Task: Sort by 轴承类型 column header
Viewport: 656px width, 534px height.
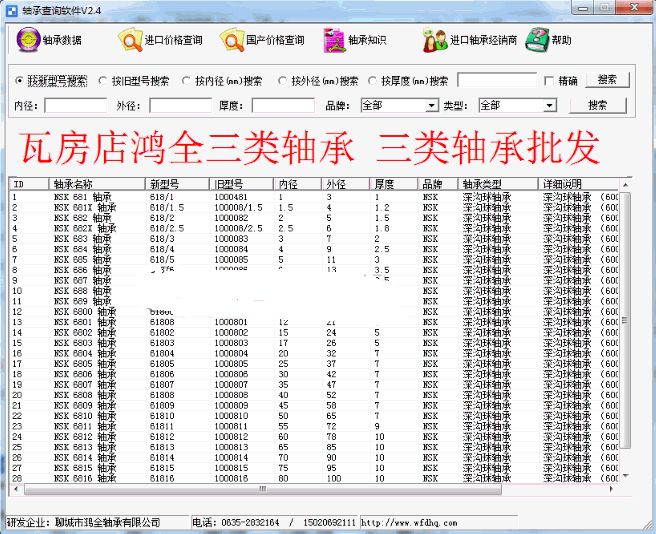Action: pos(498,184)
